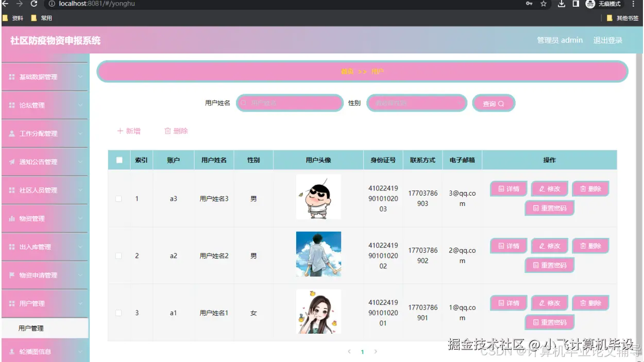Click the 新增 add button
644x362 pixels.
[129, 131]
